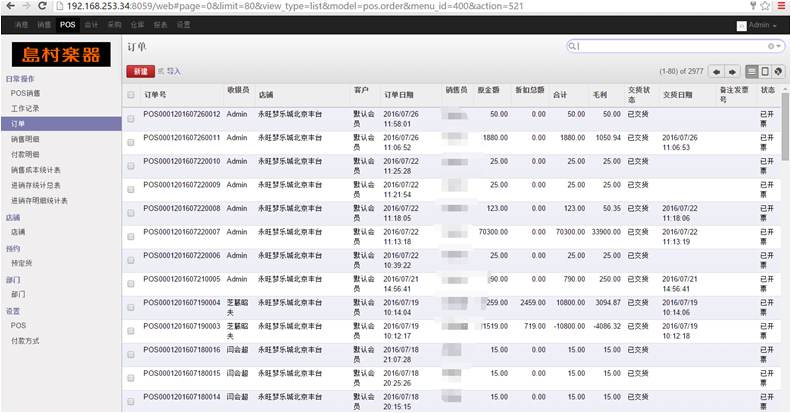791x413 pixels.
Task: Go back with the browser back arrow
Action: (x=10, y=6)
